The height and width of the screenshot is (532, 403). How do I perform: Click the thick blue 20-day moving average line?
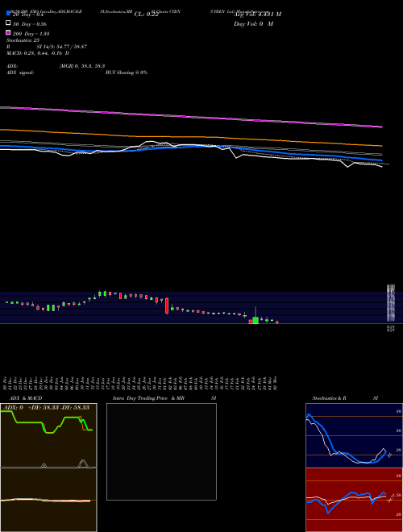(x=191, y=147)
